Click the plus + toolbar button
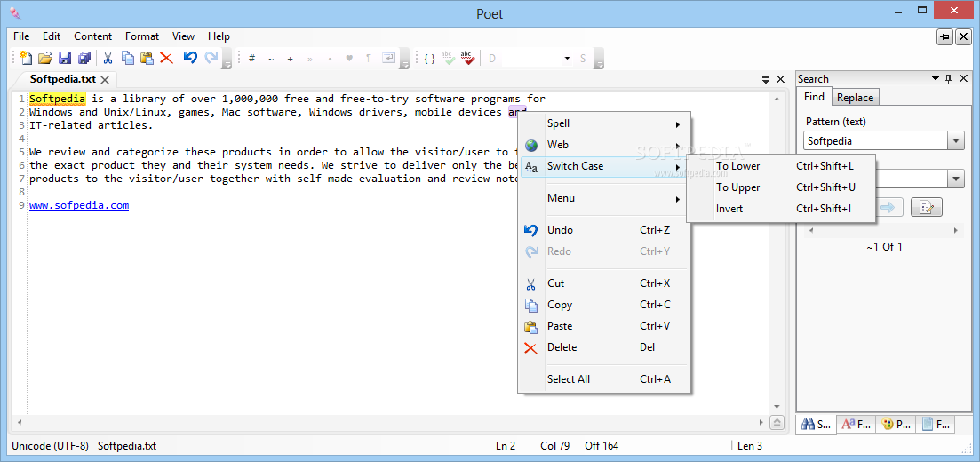The width and height of the screenshot is (980, 462). click(290, 58)
